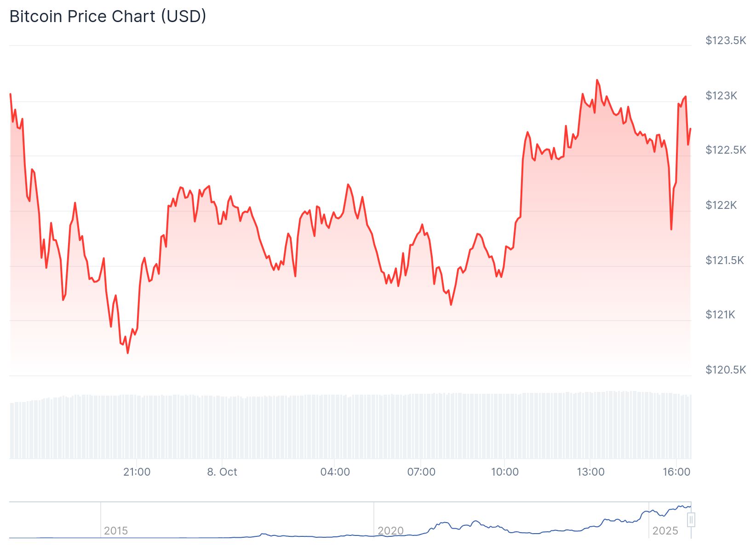The width and height of the screenshot is (756, 552).
Task: Click the 2025 label in the navigator
Action: [665, 531]
